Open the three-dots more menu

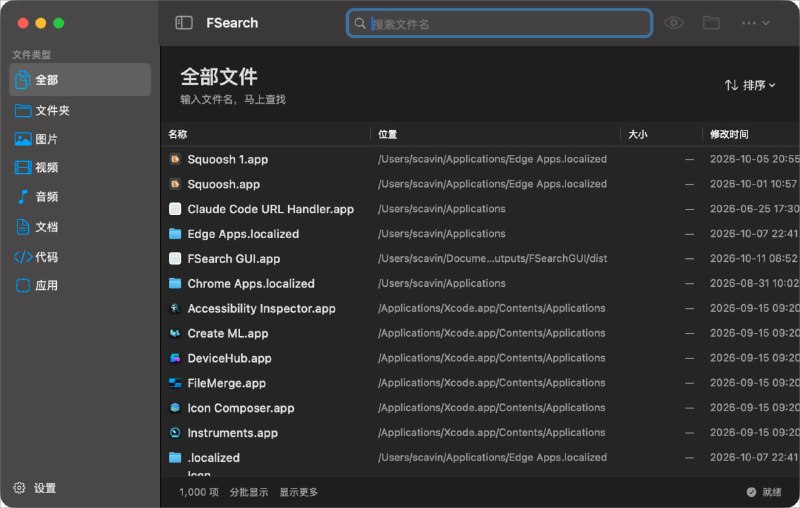coord(755,23)
